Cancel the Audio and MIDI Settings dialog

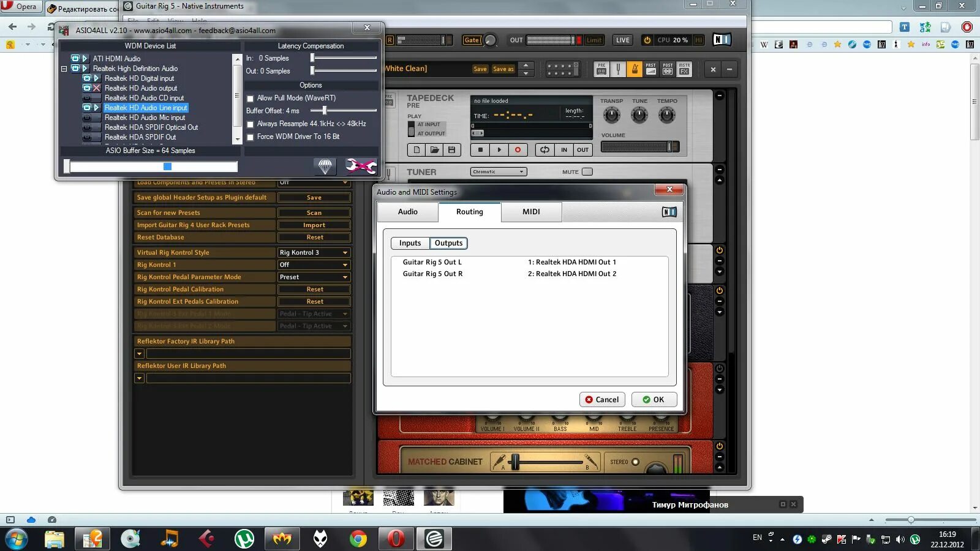point(602,400)
